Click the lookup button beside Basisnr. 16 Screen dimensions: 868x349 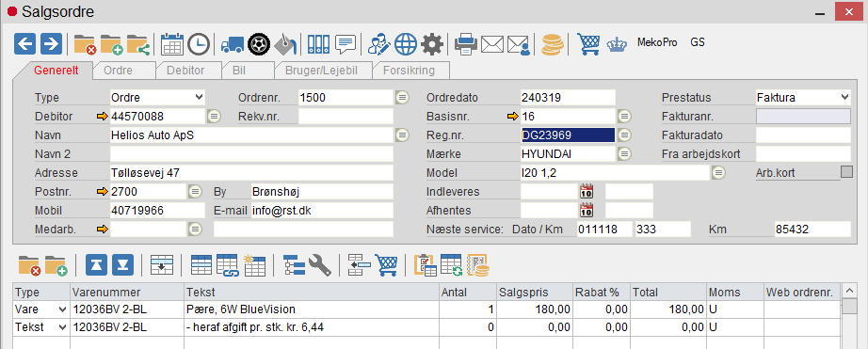pyautogui.click(x=624, y=116)
